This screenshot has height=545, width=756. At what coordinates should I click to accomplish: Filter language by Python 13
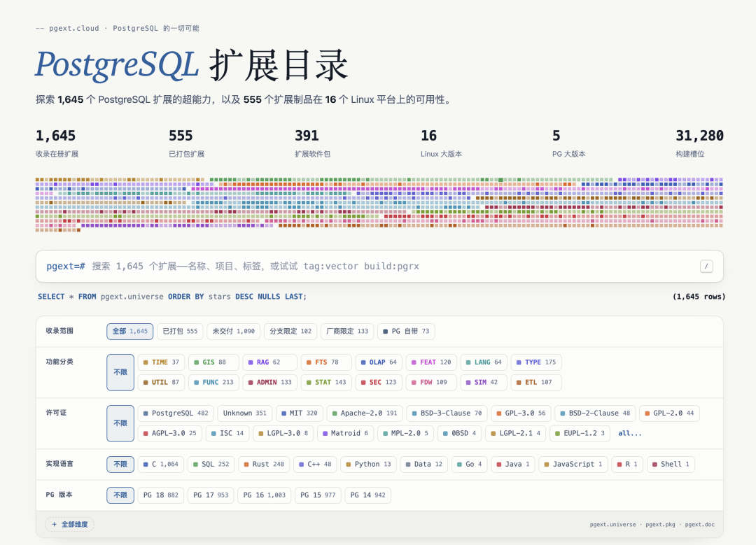(368, 464)
